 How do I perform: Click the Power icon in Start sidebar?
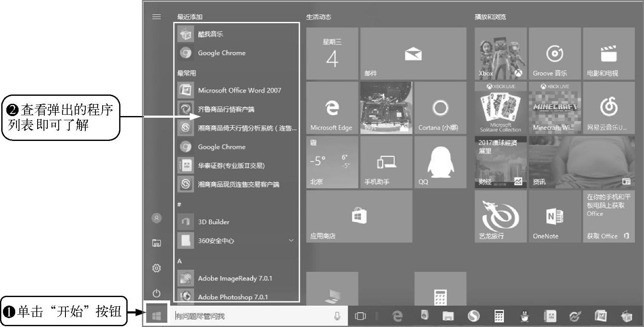157,293
